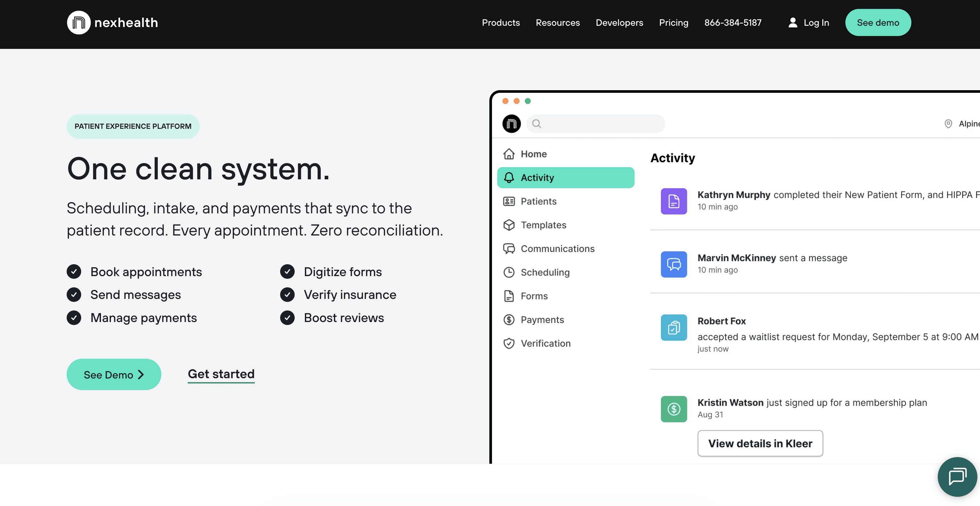Image resolution: width=980 pixels, height=506 pixels.
Task: Select Home label in the app sidebar
Action: tap(534, 154)
